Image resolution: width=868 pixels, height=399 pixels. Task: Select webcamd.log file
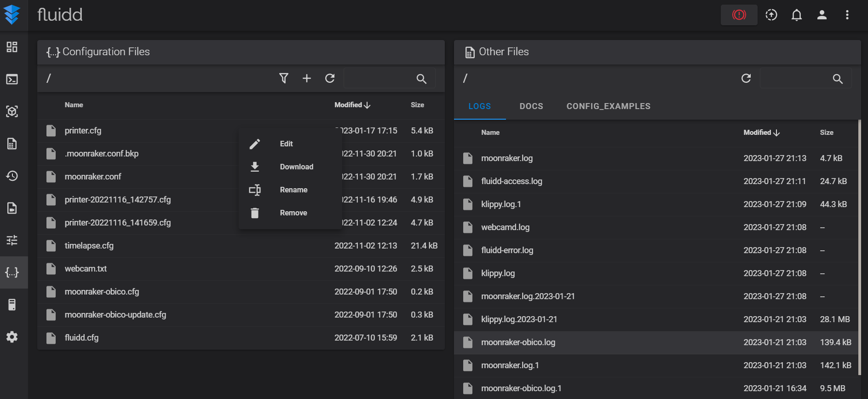click(656, 227)
